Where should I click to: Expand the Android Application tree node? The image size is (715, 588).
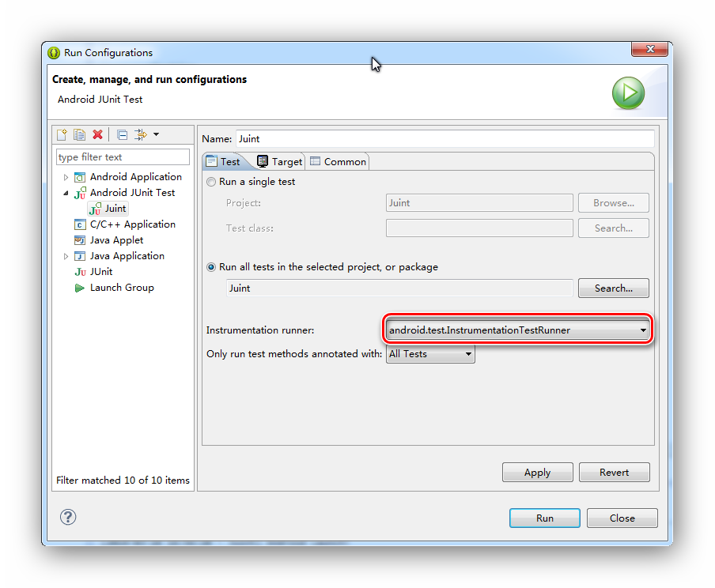coord(66,177)
